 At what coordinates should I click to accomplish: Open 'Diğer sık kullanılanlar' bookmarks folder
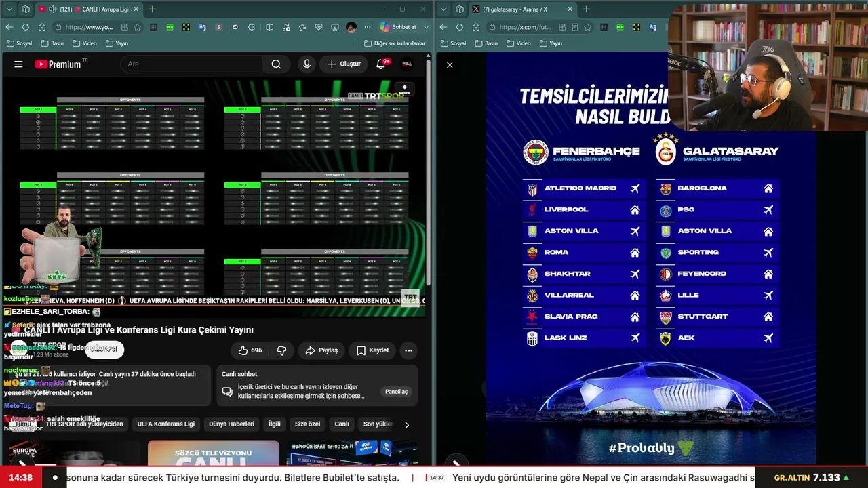395,43
